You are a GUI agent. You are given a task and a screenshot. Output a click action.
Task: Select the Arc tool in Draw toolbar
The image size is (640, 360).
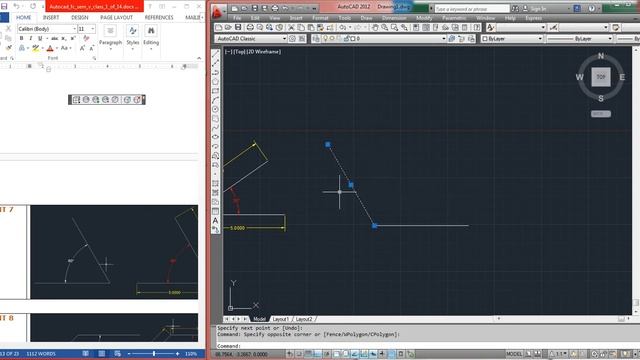pyautogui.click(x=216, y=100)
